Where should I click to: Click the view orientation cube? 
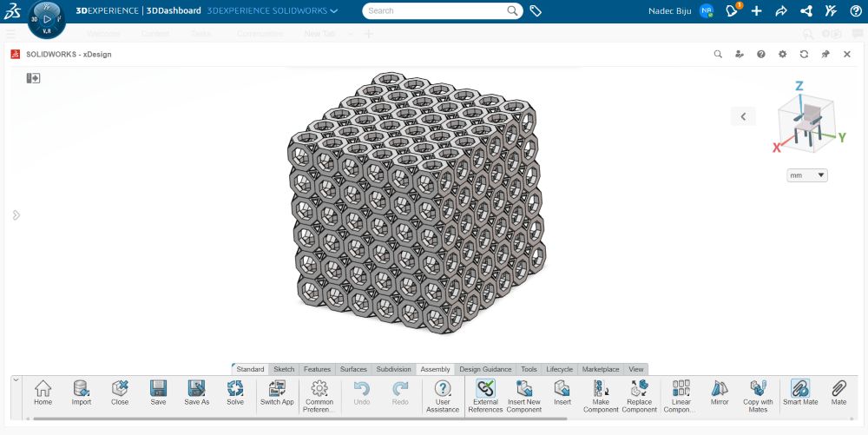806,123
